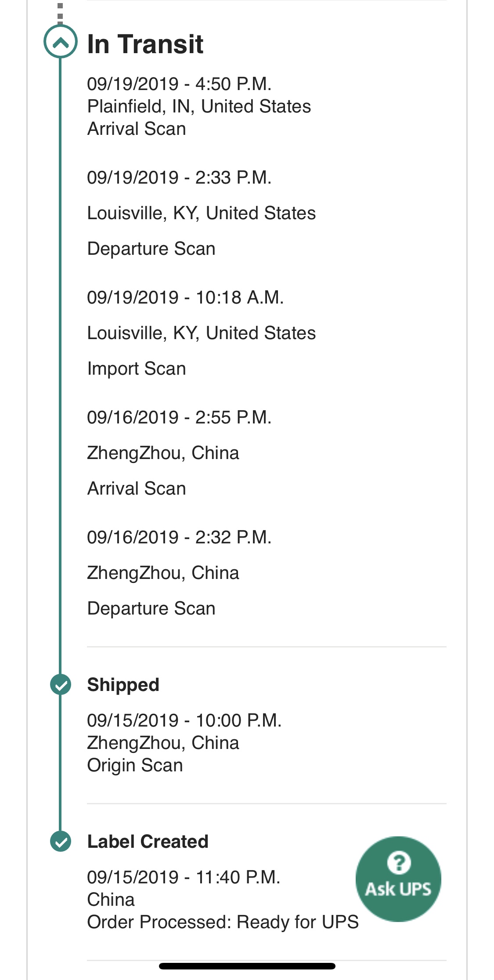
Task: Click the Shipped status heading
Action: click(123, 685)
